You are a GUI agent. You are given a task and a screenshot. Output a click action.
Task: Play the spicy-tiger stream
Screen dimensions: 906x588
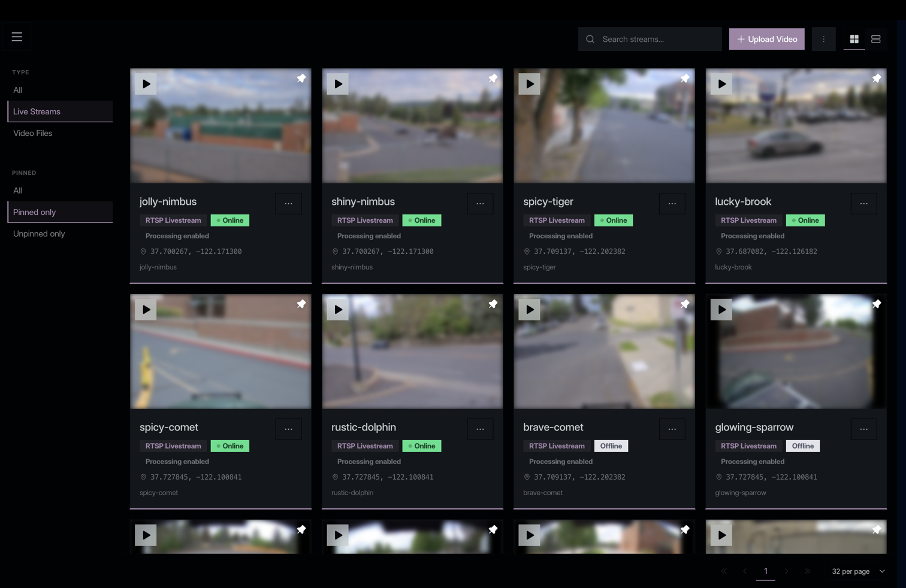click(529, 84)
